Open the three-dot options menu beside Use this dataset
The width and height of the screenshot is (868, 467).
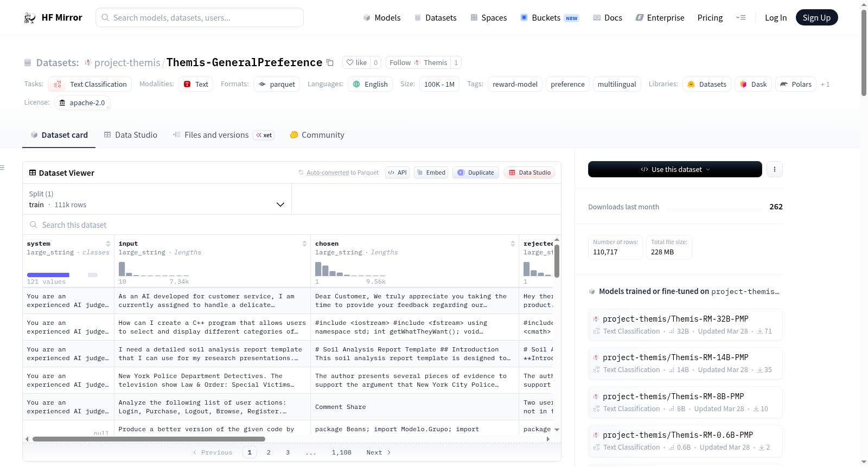(775, 169)
